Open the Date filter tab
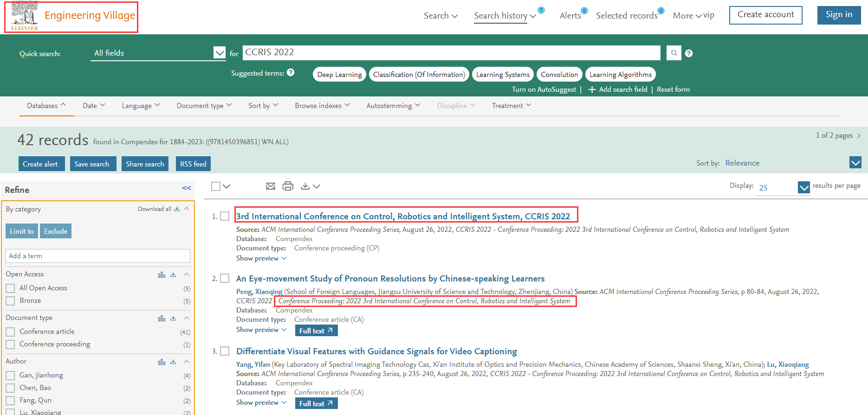 (94, 106)
